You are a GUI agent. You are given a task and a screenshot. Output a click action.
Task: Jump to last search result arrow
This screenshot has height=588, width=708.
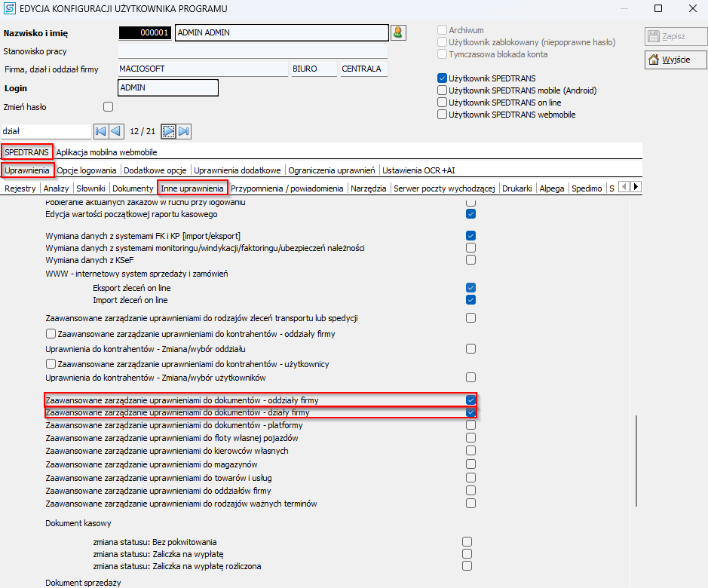[x=184, y=131]
